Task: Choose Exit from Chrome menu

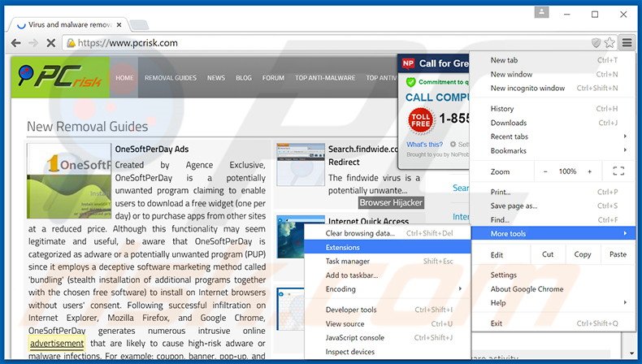Action: click(x=553, y=323)
